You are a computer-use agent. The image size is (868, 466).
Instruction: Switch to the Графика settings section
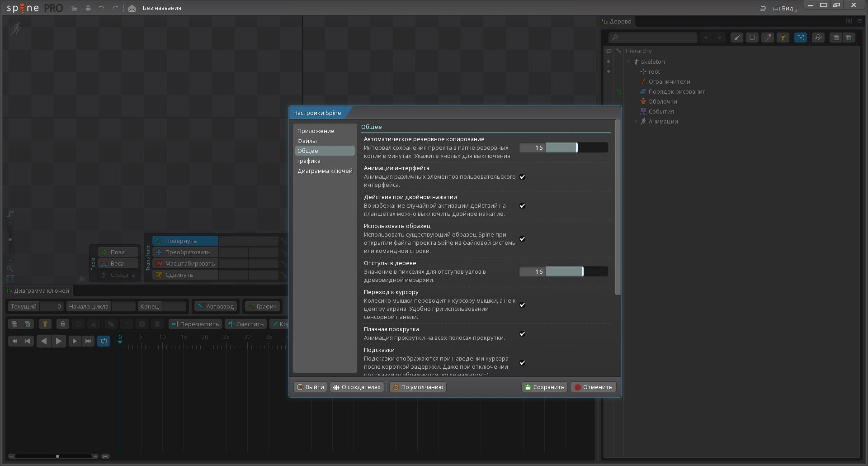coord(309,161)
